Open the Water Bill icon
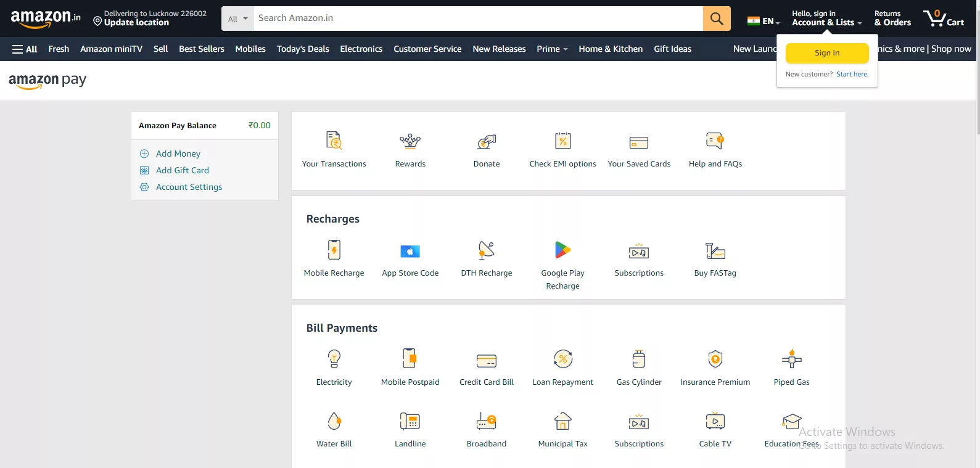The width and height of the screenshot is (980, 468). click(334, 421)
